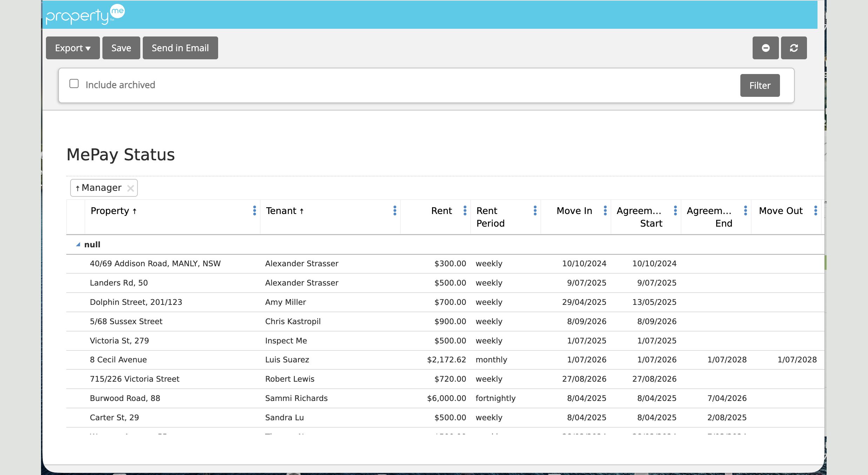The width and height of the screenshot is (868, 475).
Task: Enable the Include archived checkbox
Action: (x=74, y=83)
